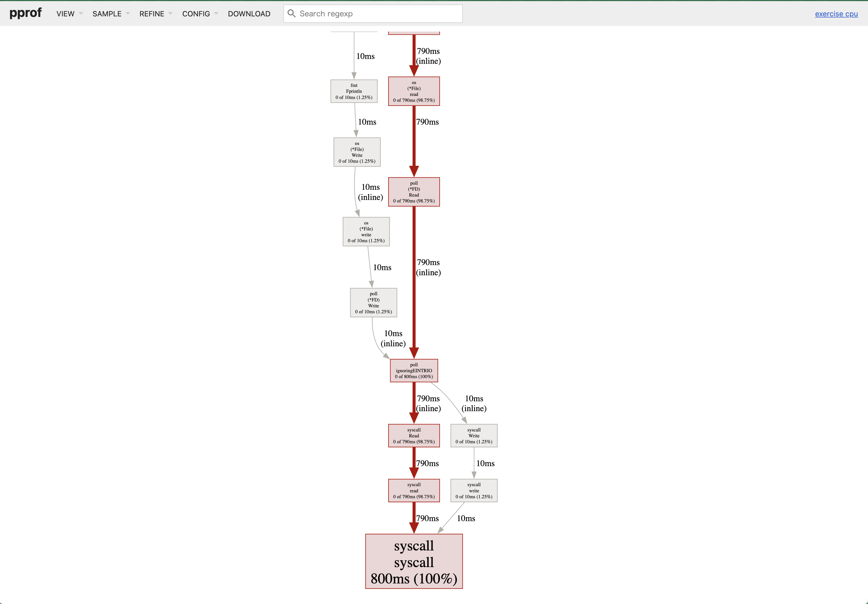Expand the REFINE menu
Screen dimensions: 868x604
pyautogui.click(x=155, y=14)
